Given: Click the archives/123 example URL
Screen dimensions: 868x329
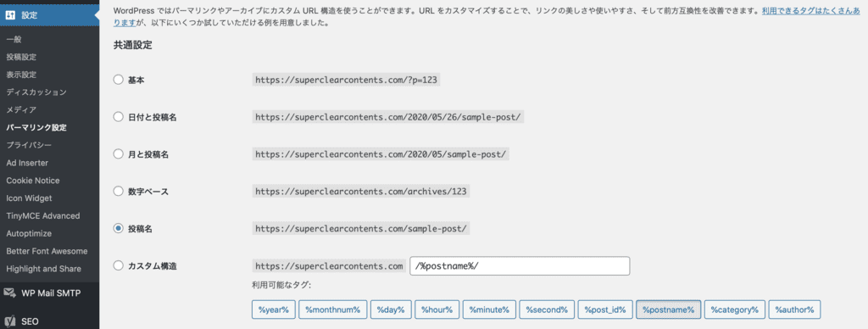Looking at the screenshot, I should tap(361, 191).
